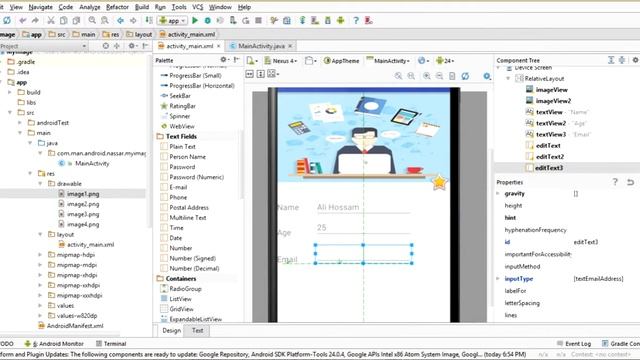Collapse the drawable folder
The width and height of the screenshot is (640, 360).
(x=40, y=184)
